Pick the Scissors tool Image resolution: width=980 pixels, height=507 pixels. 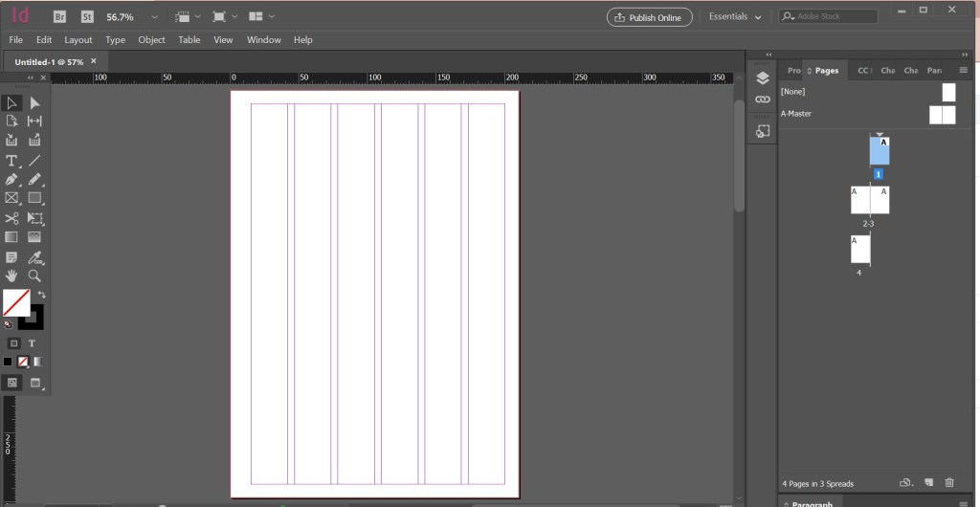[x=11, y=218]
